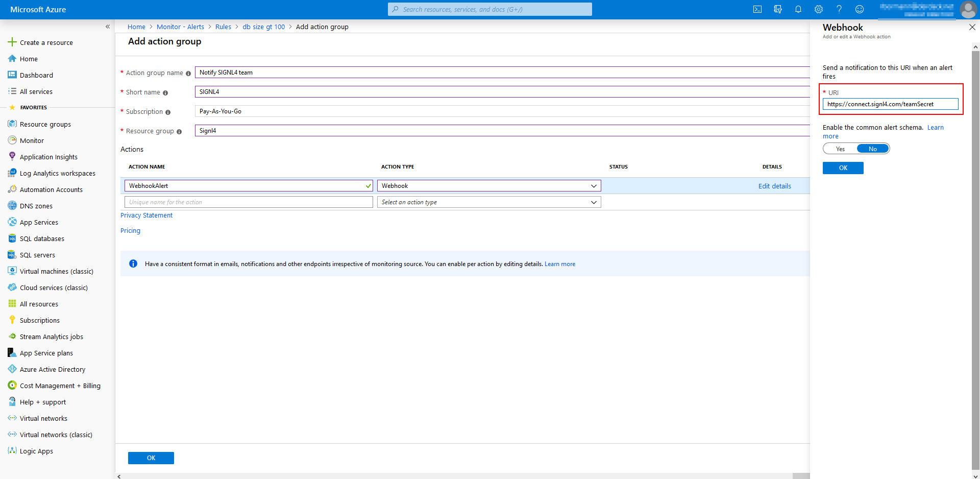
Task: Click the Logic Apps icon
Action: tap(12, 451)
